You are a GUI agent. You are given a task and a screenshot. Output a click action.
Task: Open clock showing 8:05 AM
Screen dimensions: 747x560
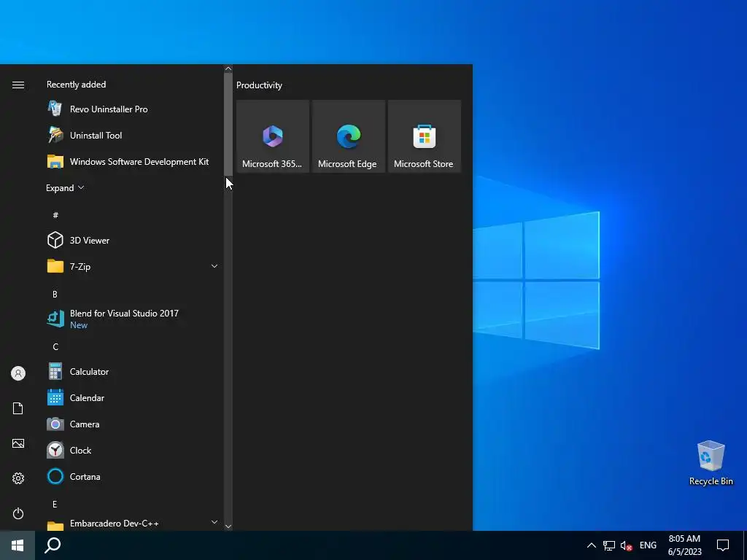pos(684,545)
